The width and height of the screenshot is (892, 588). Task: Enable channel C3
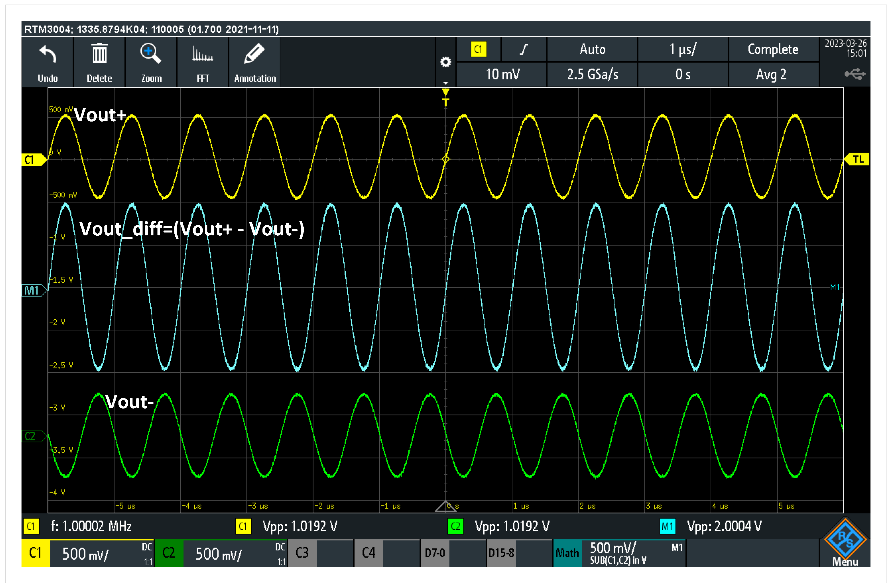(302, 553)
